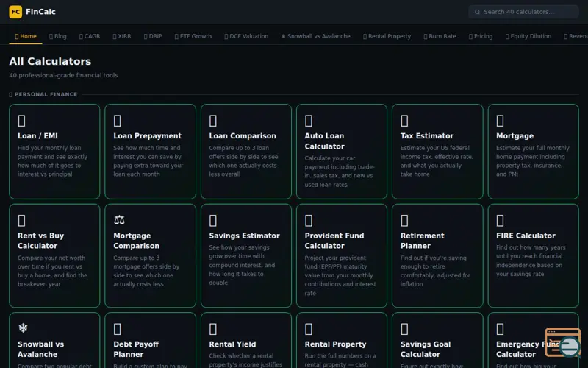This screenshot has height=368, width=588.
Task: Click the Auto Loan Calculator description text
Action: point(340,171)
